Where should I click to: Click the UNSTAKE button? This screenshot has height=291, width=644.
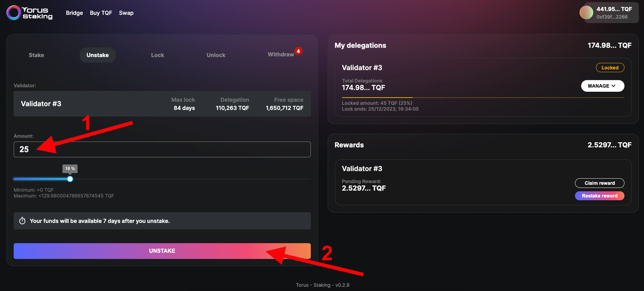[x=162, y=251]
